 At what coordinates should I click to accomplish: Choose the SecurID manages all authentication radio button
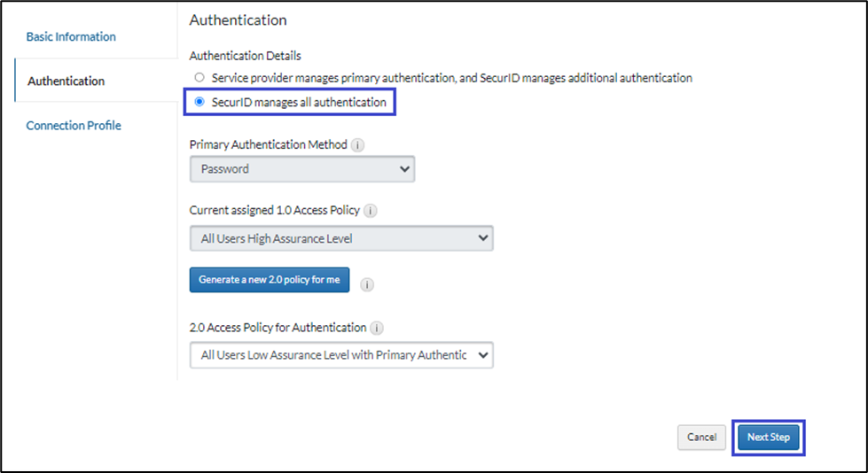199,102
